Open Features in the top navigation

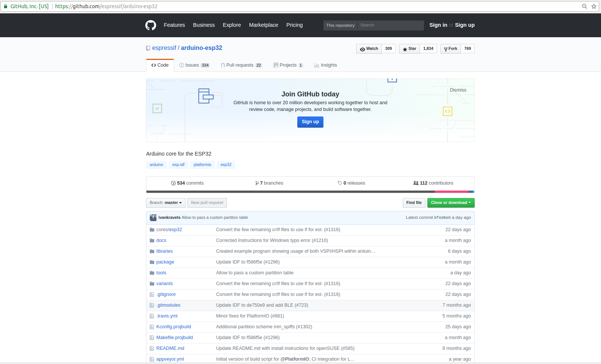pyautogui.click(x=174, y=25)
